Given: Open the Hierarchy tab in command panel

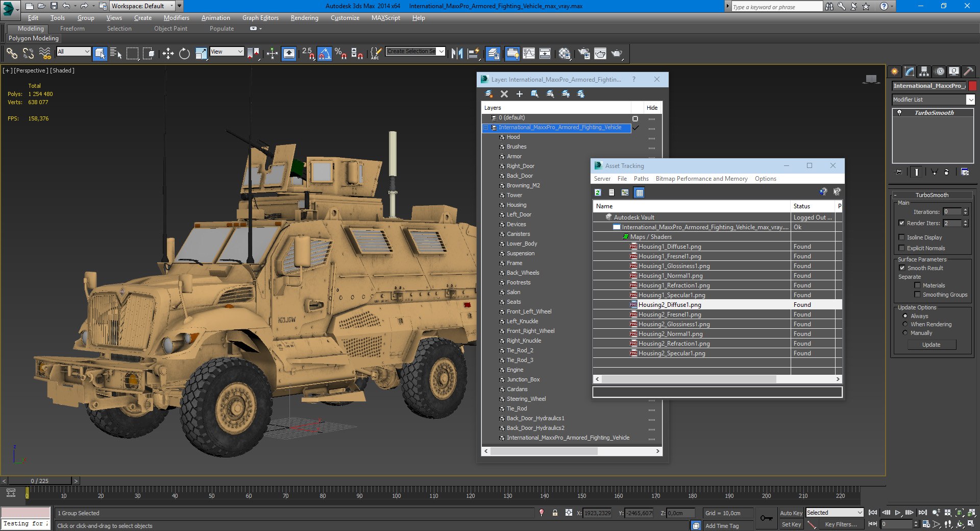Looking at the screenshot, I should (x=924, y=71).
